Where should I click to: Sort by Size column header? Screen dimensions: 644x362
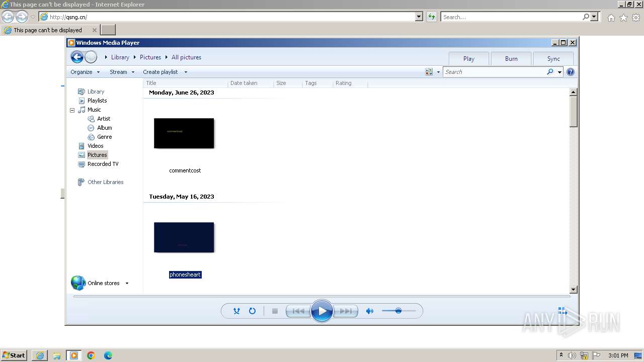coord(288,83)
